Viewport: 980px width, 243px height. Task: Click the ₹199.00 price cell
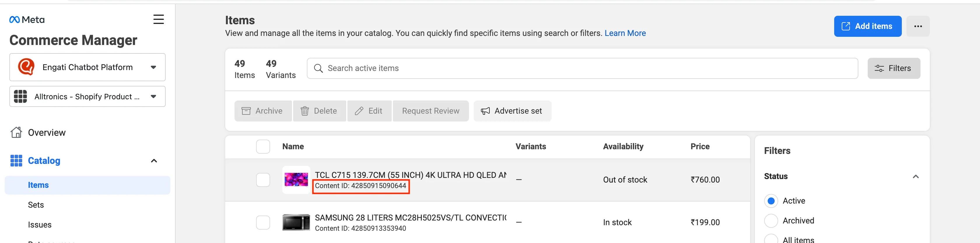pos(705,223)
